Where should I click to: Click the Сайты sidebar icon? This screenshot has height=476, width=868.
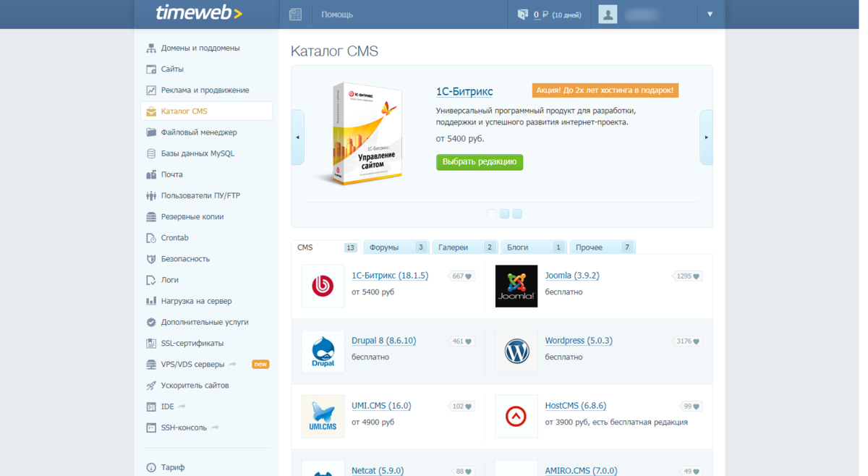[x=151, y=69]
